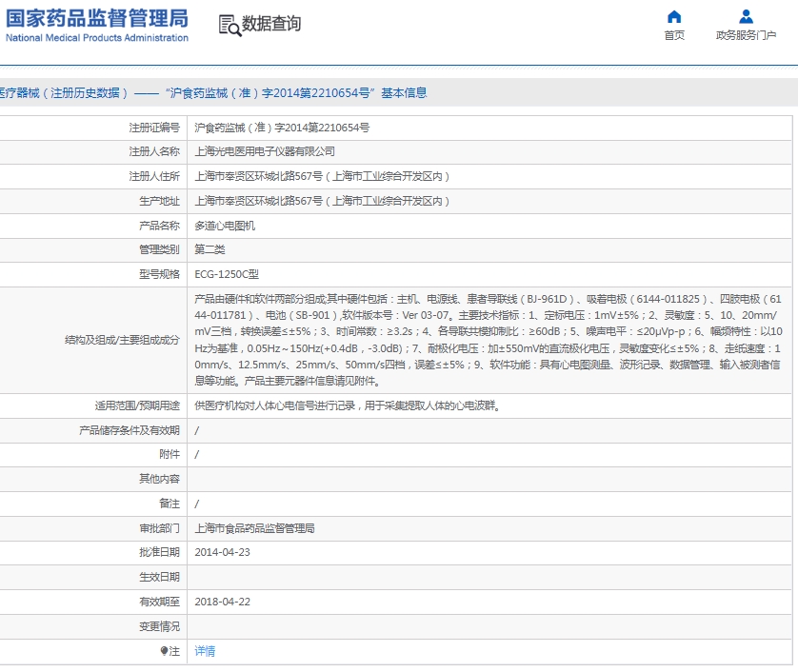Click the 适用范围/预期用途 label
This screenshot has width=798, height=672.
click(137, 405)
